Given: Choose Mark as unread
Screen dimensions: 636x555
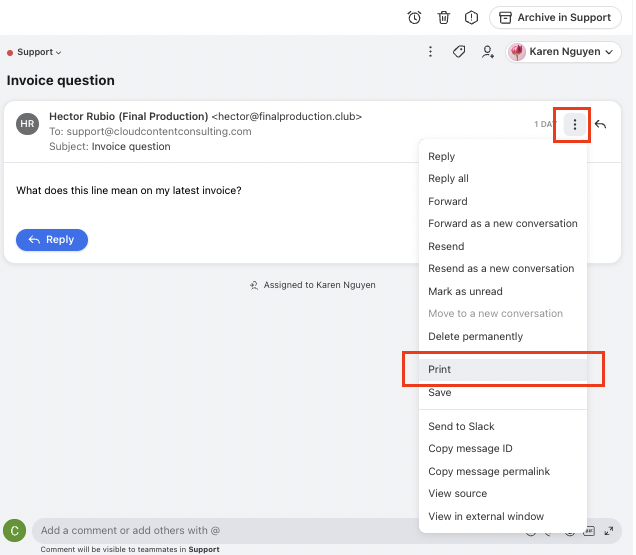Looking at the screenshot, I should point(503,291).
